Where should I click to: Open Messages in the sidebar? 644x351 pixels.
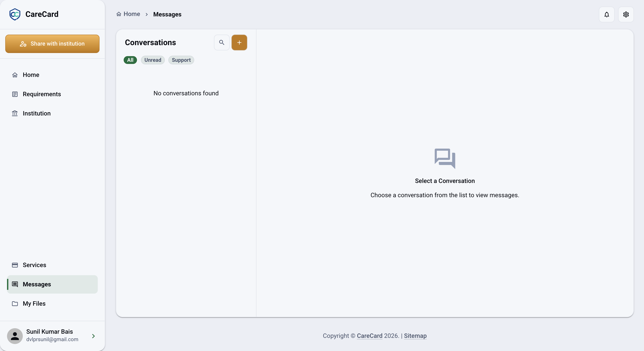(52, 284)
